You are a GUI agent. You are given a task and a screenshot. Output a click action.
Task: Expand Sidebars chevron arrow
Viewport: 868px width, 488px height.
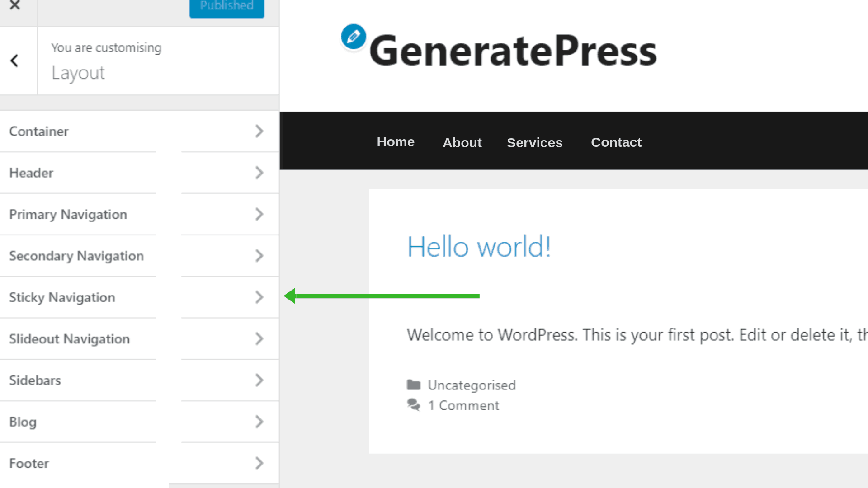[x=259, y=380]
